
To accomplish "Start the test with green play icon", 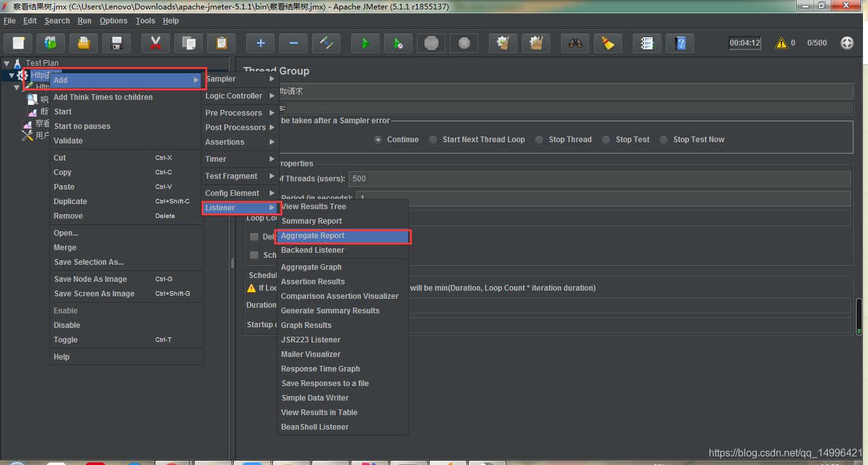I will coord(365,43).
